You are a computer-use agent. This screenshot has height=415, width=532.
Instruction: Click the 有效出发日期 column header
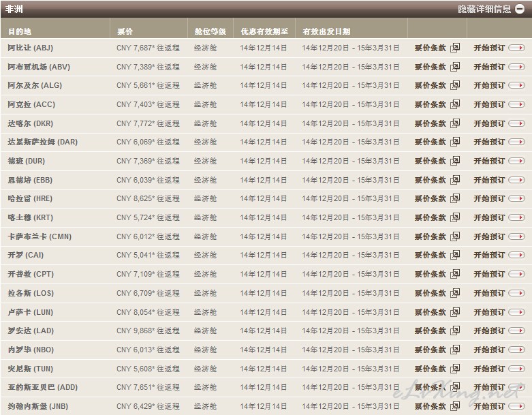(326, 31)
